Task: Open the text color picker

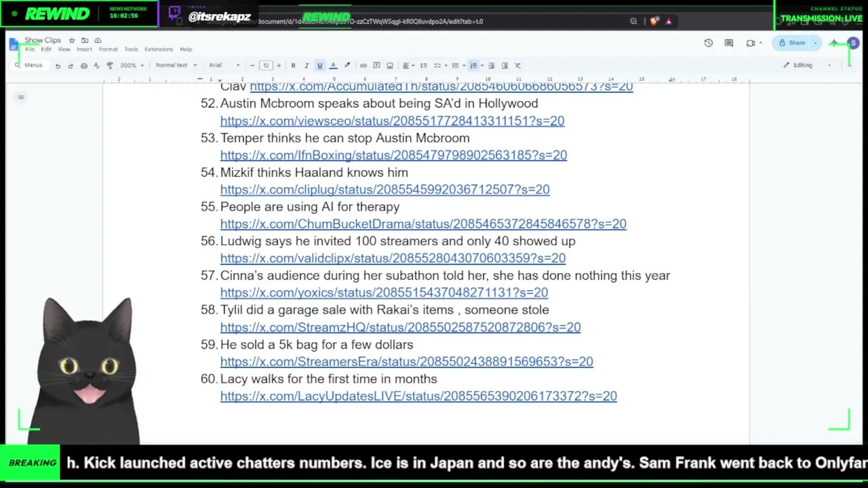Action: click(333, 66)
